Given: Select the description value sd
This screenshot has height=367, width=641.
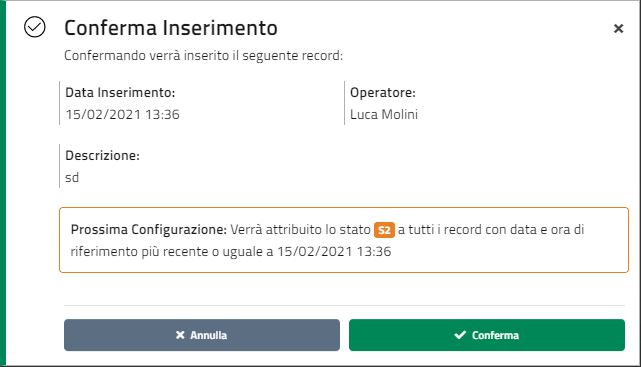Looking at the screenshot, I should pyautogui.click(x=72, y=177).
